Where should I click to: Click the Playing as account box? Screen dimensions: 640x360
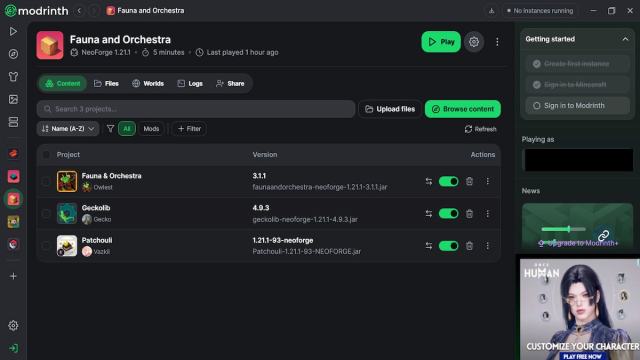click(578, 160)
